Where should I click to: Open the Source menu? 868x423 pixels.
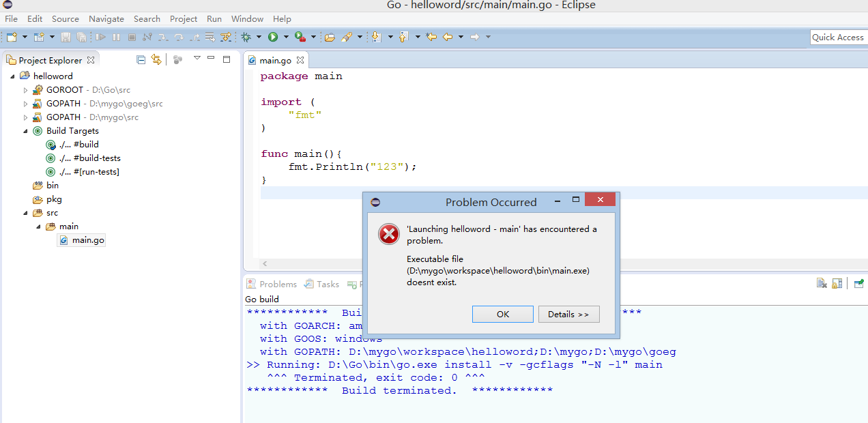click(x=66, y=19)
